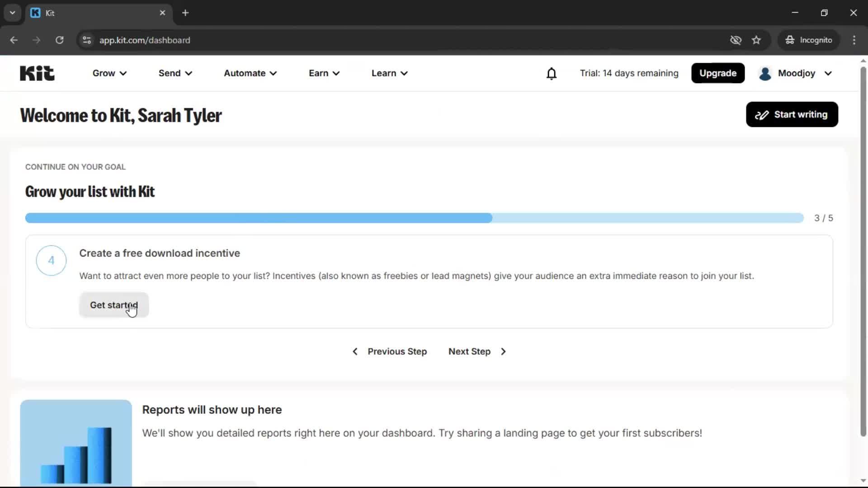Click the Incognito indicator

tap(809, 40)
